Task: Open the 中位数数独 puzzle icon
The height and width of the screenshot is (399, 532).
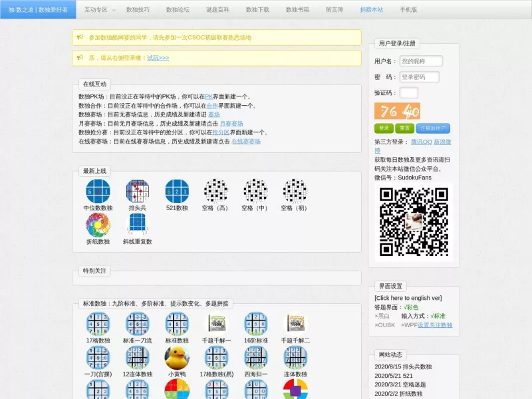Action: [x=98, y=191]
